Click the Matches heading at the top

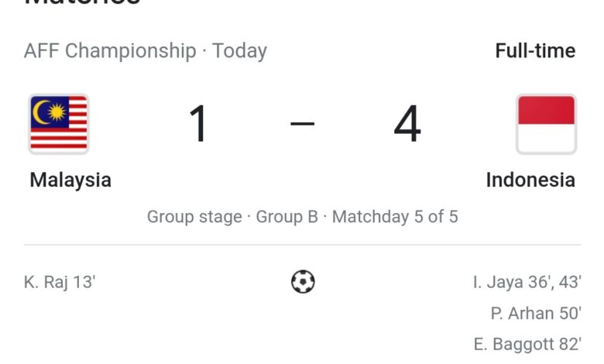(82, 2)
